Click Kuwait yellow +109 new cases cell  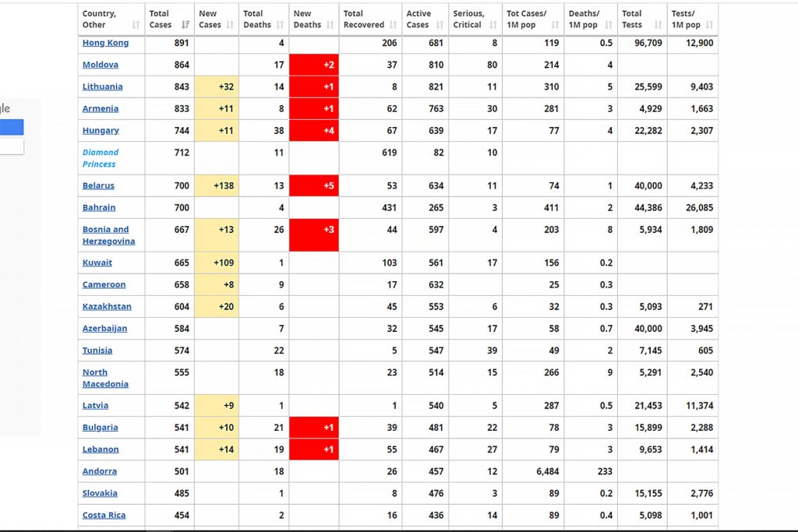[x=217, y=262]
